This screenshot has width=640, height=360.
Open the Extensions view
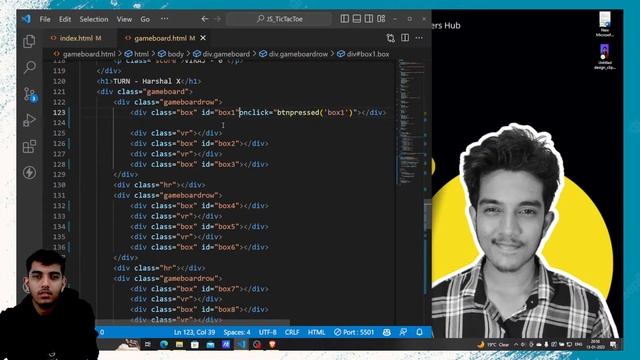[x=29, y=146]
